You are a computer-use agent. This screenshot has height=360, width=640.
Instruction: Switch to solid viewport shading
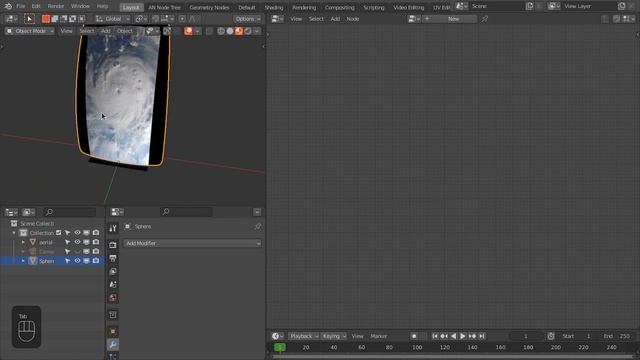tap(230, 31)
